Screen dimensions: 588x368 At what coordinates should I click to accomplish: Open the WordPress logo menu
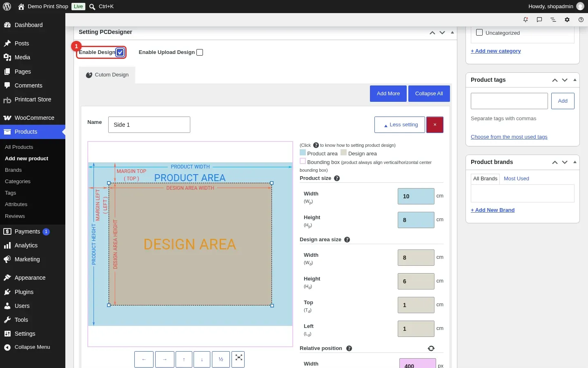7,7
